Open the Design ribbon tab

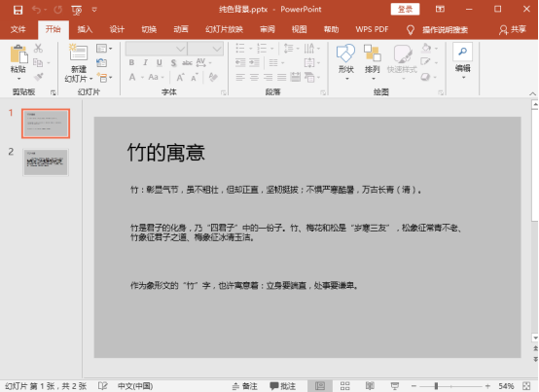[x=117, y=29]
